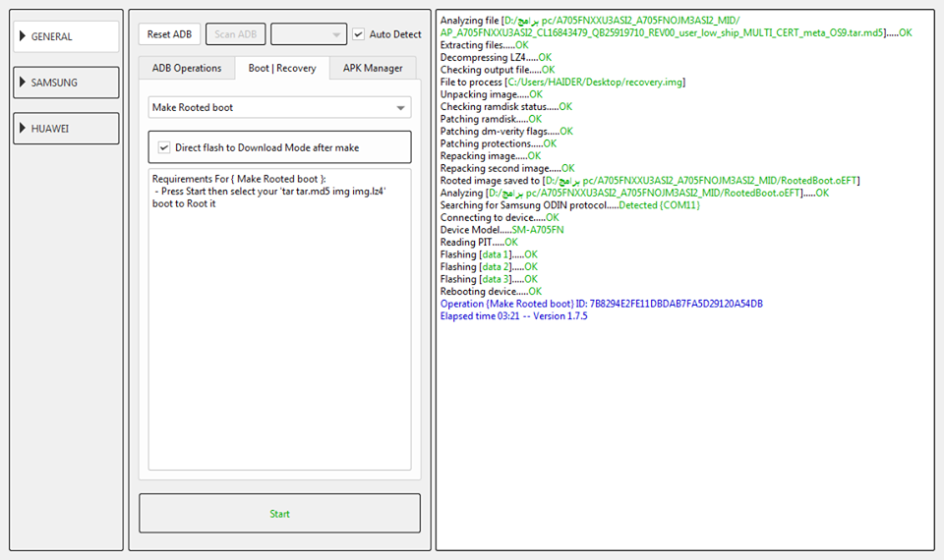Click the recovery.img file path in log
Screen dimensions: 944x560
[x=595, y=83]
